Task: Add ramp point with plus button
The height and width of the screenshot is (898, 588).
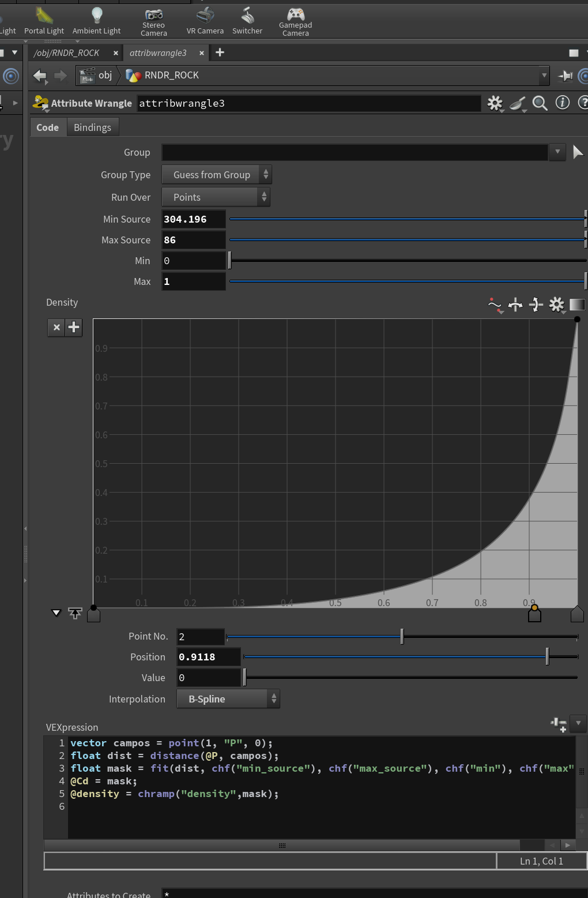Action: pos(74,328)
